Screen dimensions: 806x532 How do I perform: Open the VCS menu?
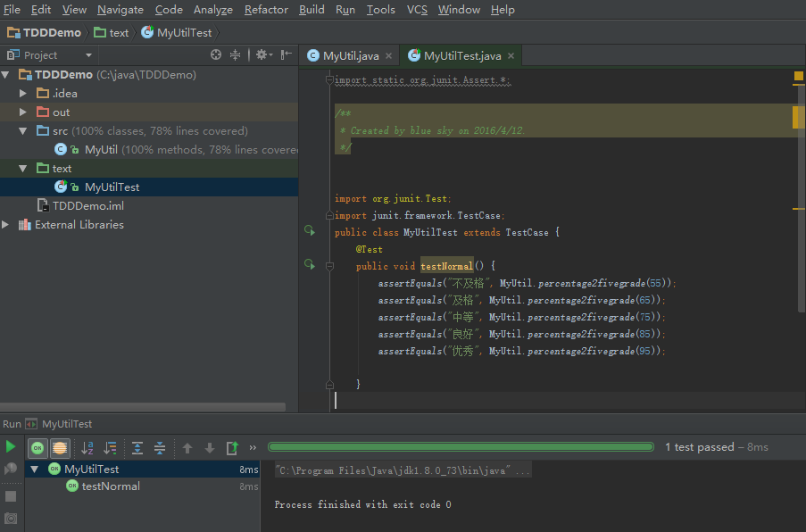click(x=417, y=10)
